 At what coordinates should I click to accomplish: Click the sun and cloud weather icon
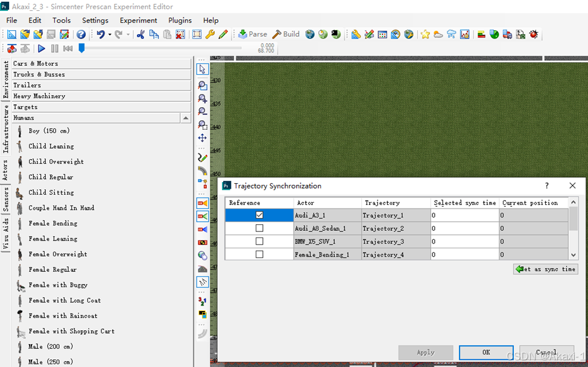438,34
